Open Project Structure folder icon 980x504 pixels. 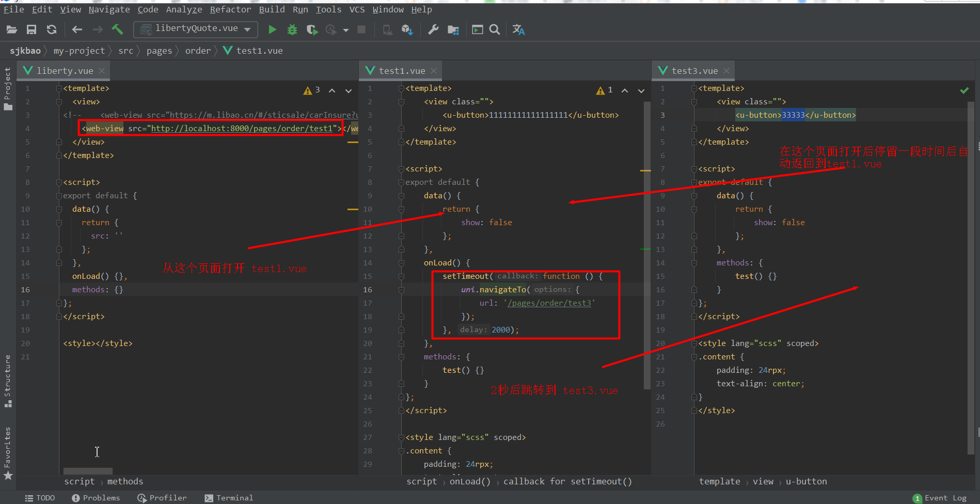pyautogui.click(x=453, y=30)
